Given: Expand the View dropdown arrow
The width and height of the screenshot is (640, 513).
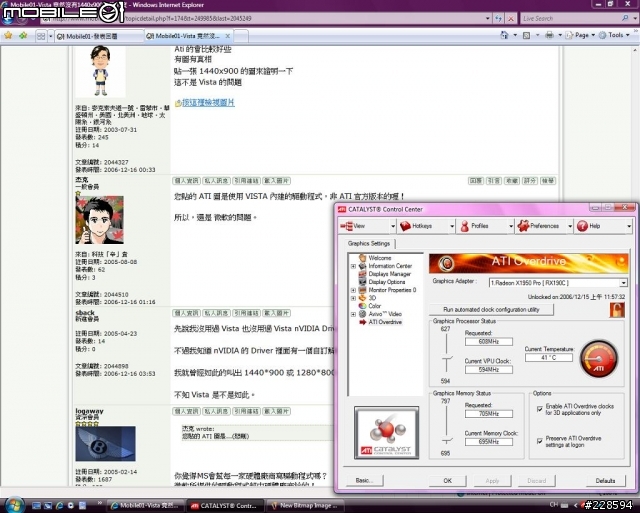Looking at the screenshot, I should pyautogui.click(x=393, y=226).
